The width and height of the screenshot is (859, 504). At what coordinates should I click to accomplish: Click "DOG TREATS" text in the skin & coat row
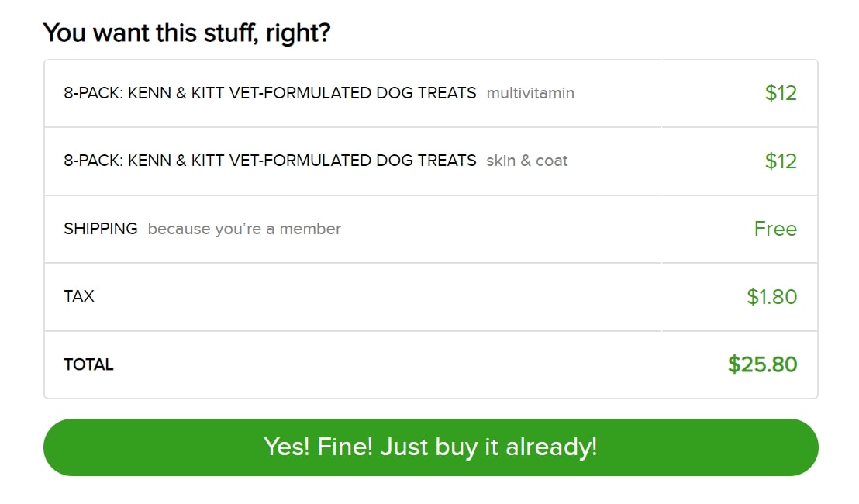(426, 161)
